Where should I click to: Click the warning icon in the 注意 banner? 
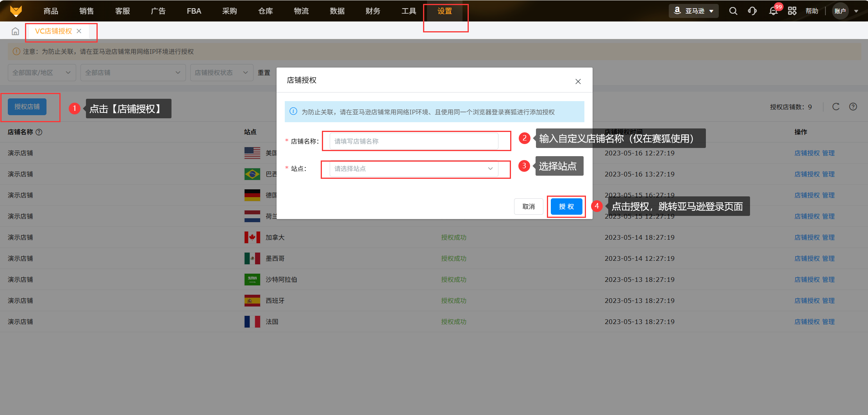(16, 52)
